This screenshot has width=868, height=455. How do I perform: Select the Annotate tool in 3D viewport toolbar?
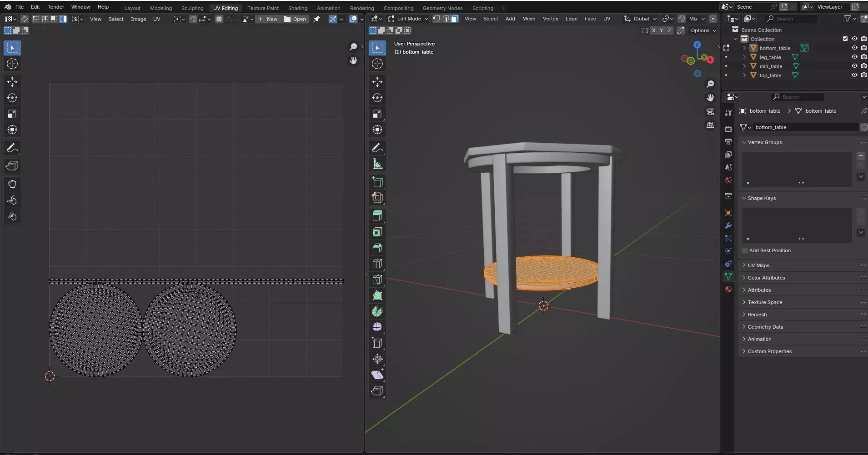pyautogui.click(x=377, y=148)
